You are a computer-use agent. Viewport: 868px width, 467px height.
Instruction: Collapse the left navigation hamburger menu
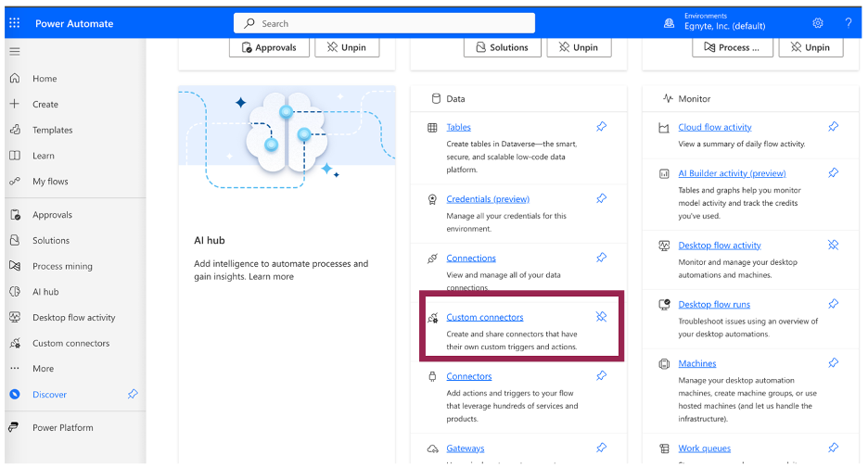(x=15, y=52)
